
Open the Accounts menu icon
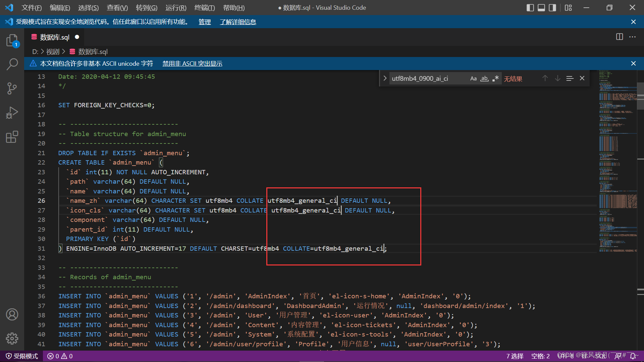[12, 314]
